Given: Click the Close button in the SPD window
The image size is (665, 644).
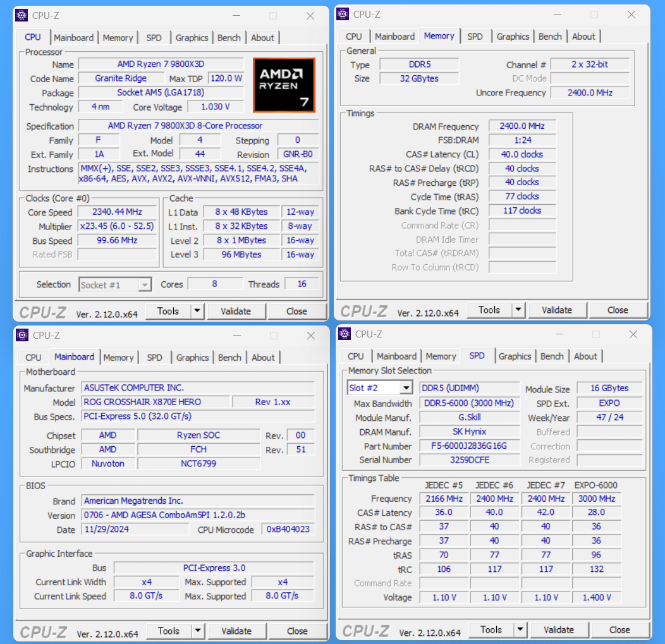Looking at the screenshot, I should click(619, 629).
